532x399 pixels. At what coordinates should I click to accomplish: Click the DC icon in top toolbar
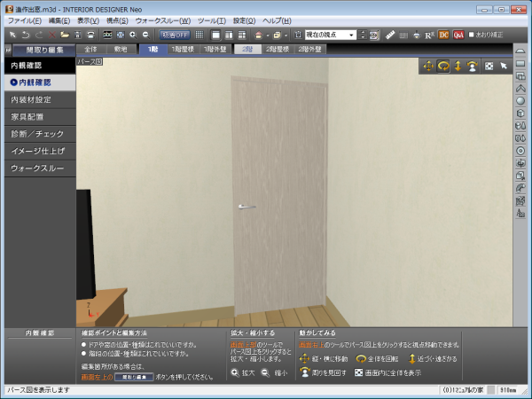[444, 35]
